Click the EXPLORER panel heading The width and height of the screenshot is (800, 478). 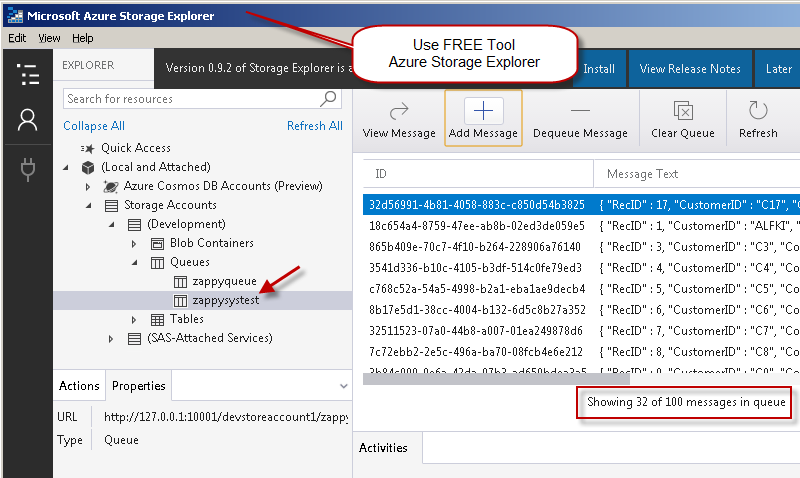click(x=88, y=65)
